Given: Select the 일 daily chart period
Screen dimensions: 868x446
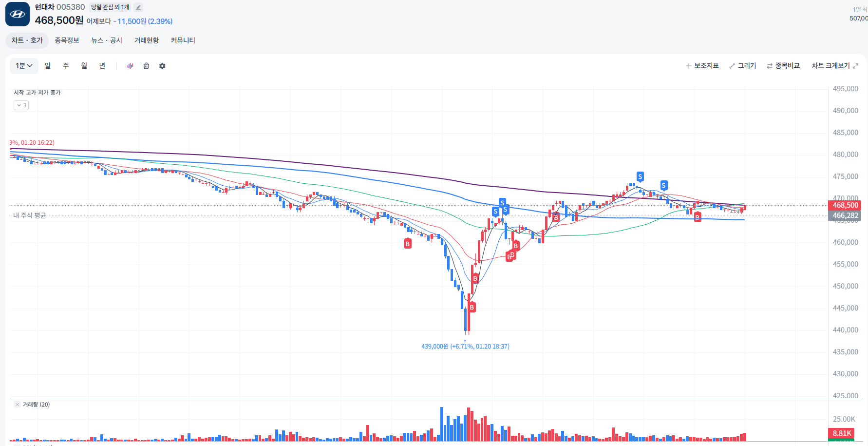Looking at the screenshot, I should click(x=48, y=66).
